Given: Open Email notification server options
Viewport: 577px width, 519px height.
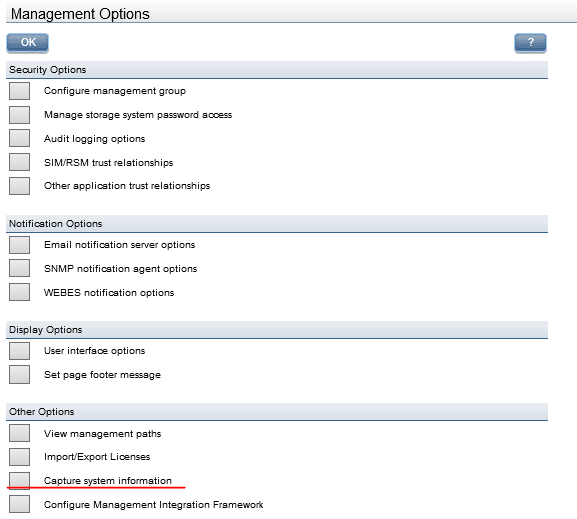Looking at the screenshot, I should 20,245.
